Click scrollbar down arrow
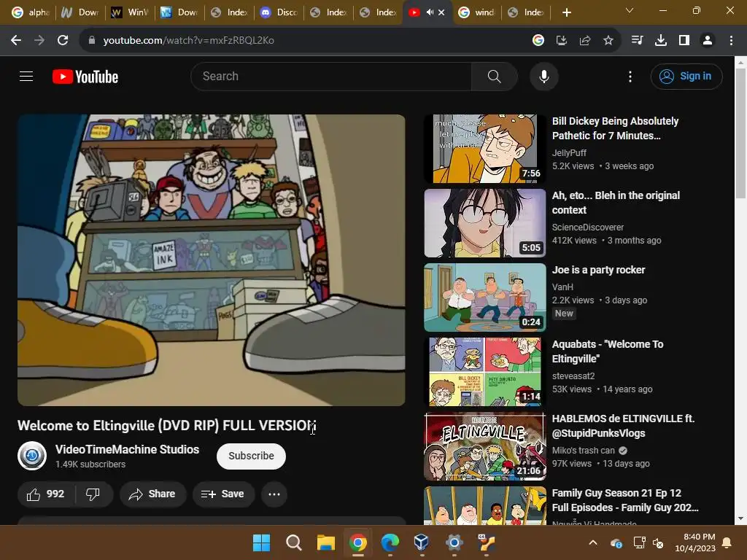Screen dimensions: 747x560 click(x=740, y=518)
